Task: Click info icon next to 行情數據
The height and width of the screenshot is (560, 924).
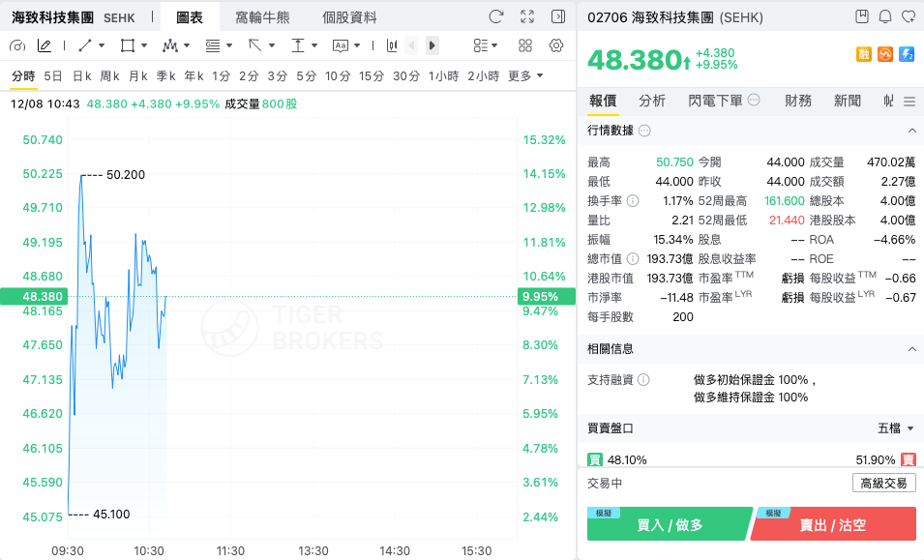Action: (644, 131)
